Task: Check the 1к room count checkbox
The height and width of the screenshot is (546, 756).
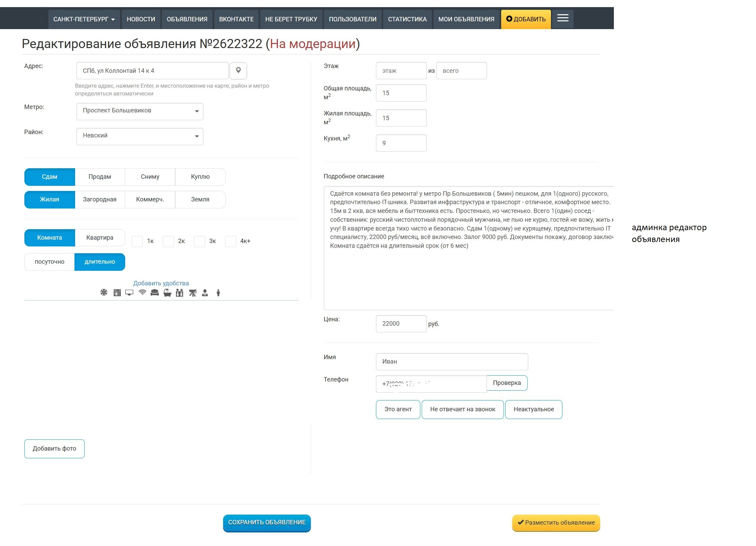Action: tap(137, 241)
